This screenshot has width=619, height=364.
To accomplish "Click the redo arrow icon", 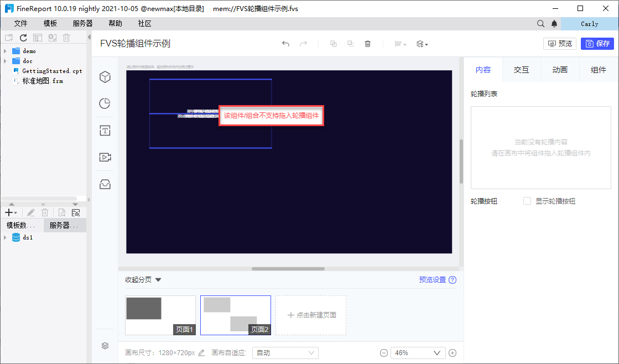I will (303, 44).
